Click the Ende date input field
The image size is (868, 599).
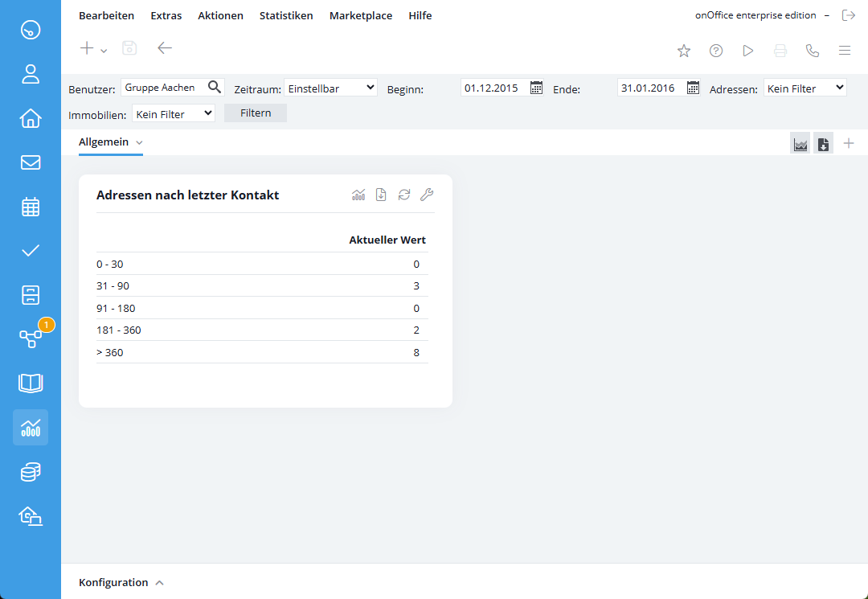coord(649,88)
